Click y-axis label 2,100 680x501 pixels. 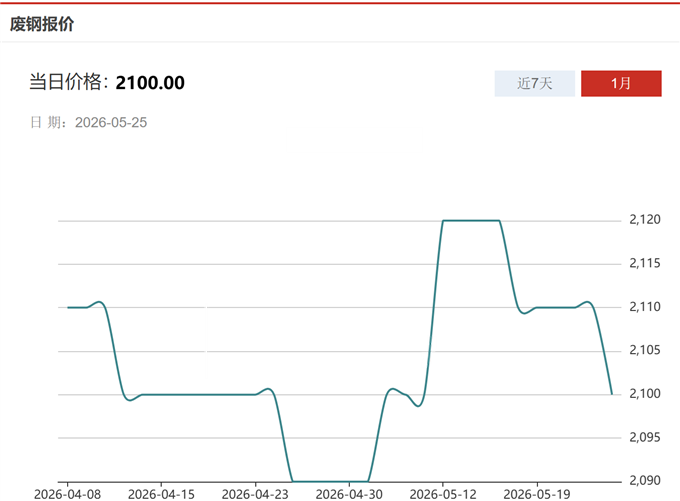(x=645, y=393)
